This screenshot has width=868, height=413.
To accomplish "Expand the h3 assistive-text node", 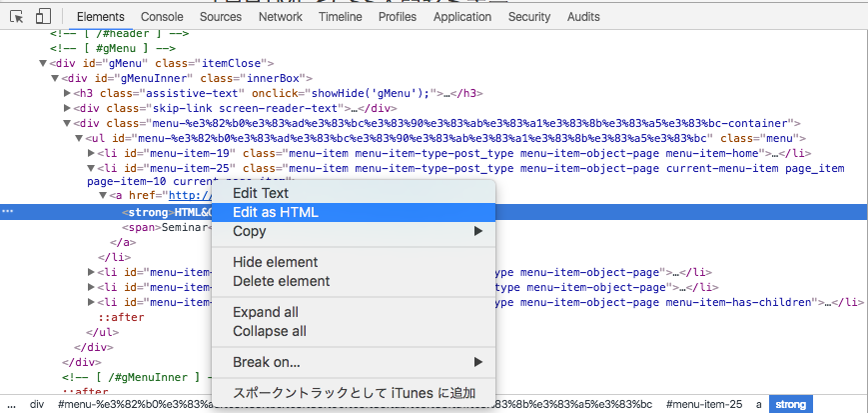I will pos(68,93).
